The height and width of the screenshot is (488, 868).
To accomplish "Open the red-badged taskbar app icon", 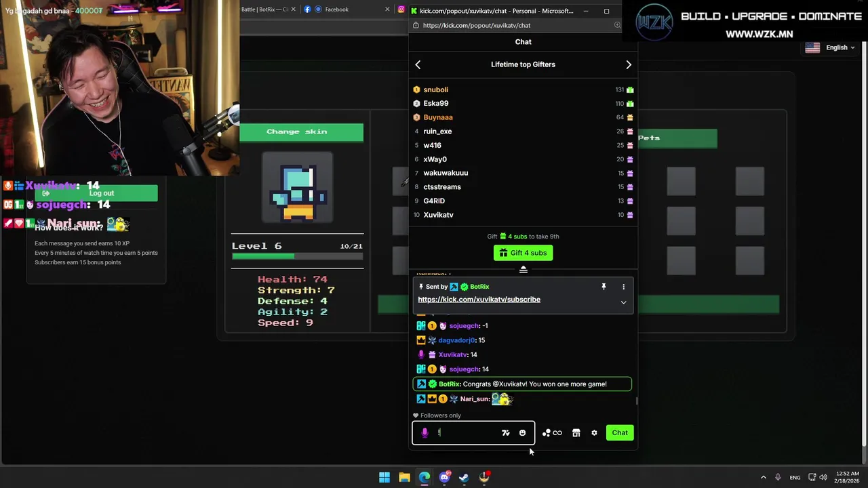I will click(x=484, y=477).
